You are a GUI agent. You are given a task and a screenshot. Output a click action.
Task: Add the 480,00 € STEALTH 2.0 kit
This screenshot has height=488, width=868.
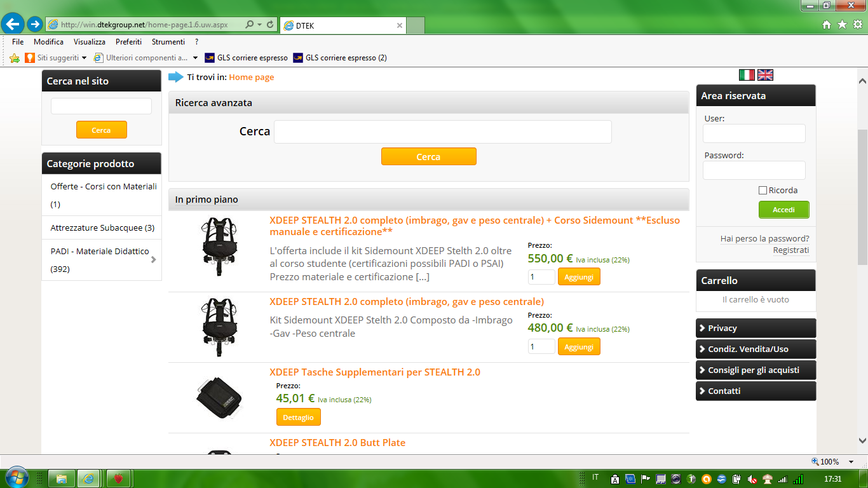click(579, 347)
